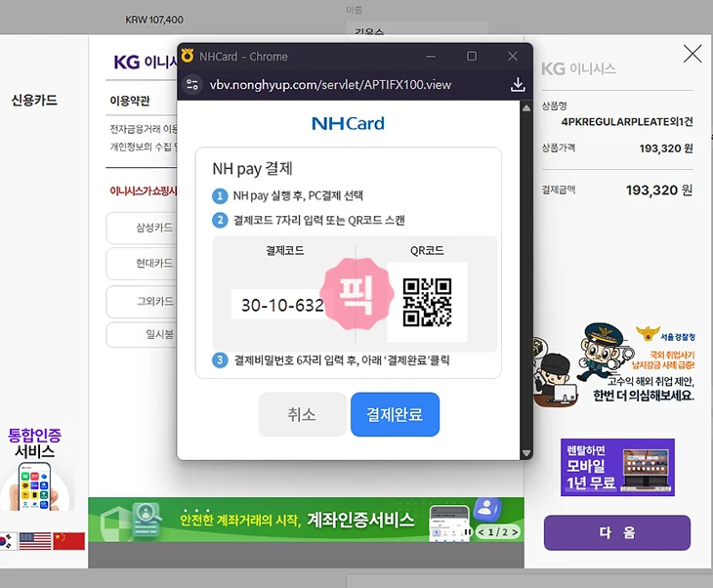Click the 서울경찰청 fraud warning banner
Image resolution: width=713 pixels, height=588 pixels.
coord(614,364)
